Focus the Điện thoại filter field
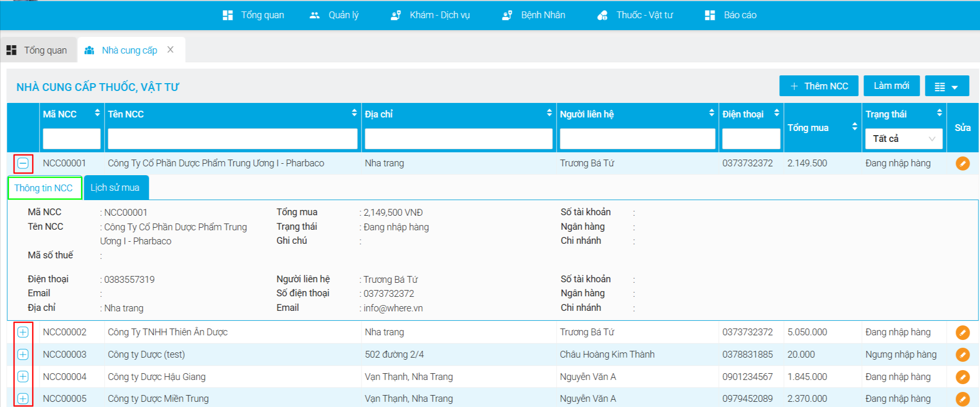Image resolution: width=980 pixels, height=407 pixels. point(751,139)
